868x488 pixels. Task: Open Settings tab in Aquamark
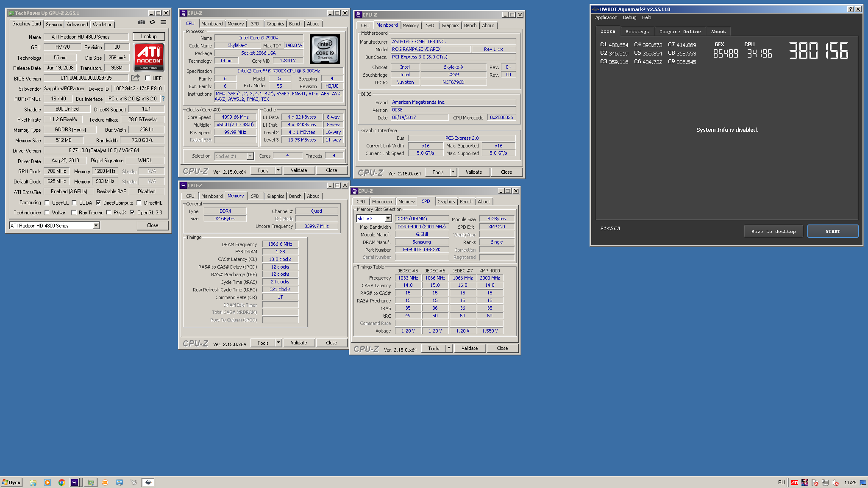click(x=637, y=32)
